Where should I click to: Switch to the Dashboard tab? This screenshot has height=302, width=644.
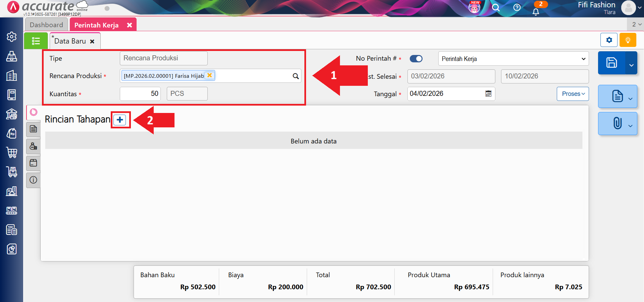pyautogui.click(x=46, y=25)
